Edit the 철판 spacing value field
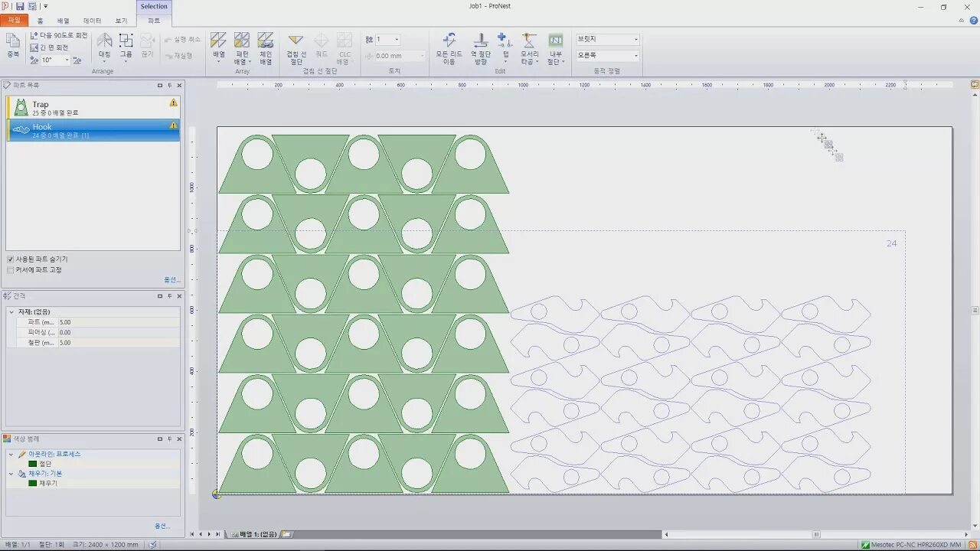 coord(119,343)
